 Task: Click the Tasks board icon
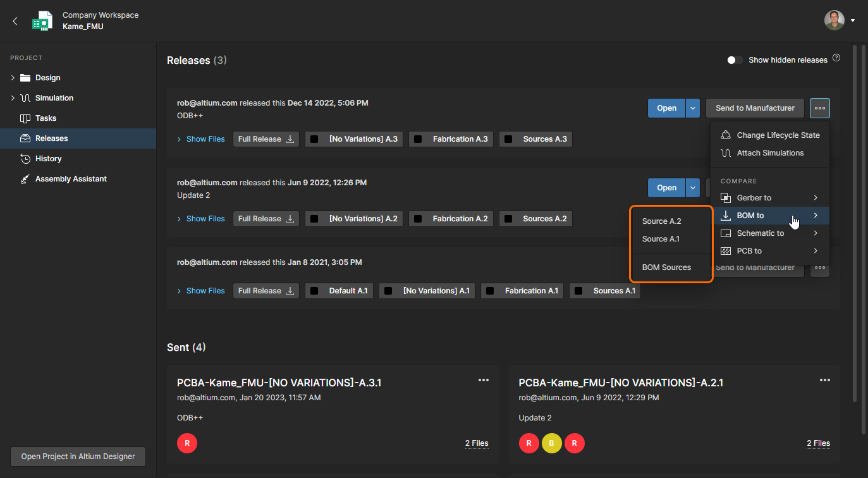25,118
